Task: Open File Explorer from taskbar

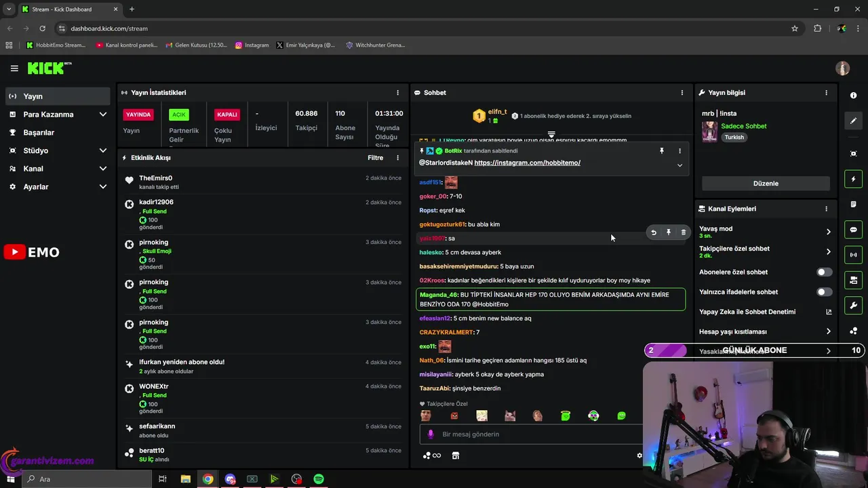Action: [x=185, y=479]
